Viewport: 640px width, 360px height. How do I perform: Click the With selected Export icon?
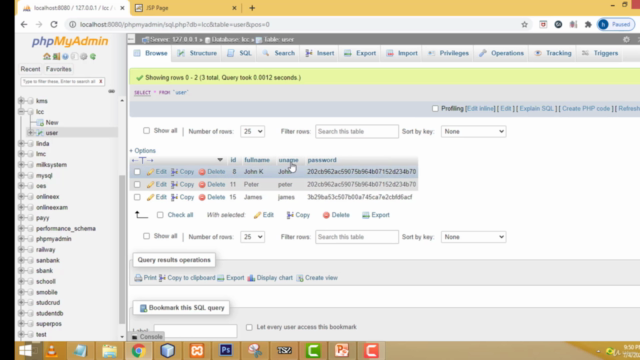tap(366, 215)
